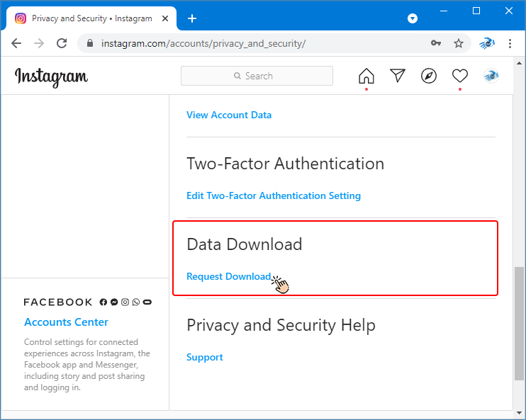Click the scrollbar down arrow
The width and height of the screenshot is (526, 420).
[x=519, y=413]
